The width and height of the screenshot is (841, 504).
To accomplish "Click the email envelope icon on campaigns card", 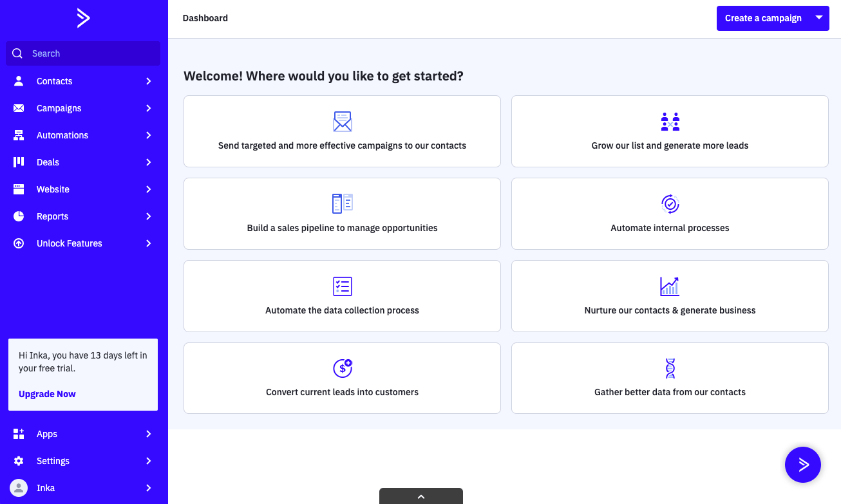I will click(343, 122).
